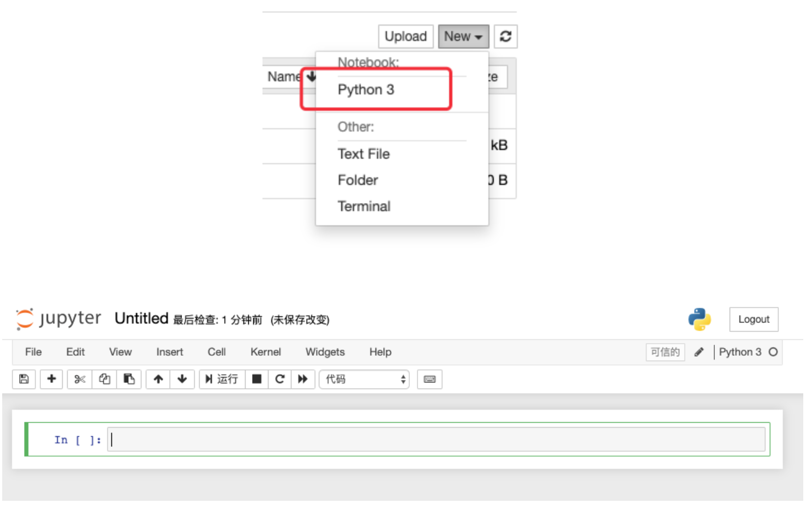Image resolution: width=812 pixels, height=515 pixels.
Task: Open the command palette keyboard icon
Action: (x=429, y=379)
